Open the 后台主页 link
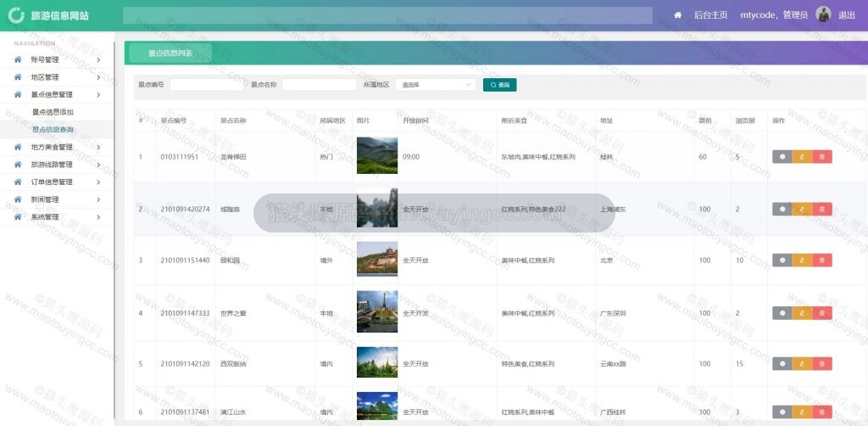This screenshot has width=868, height=426. [711, 15]
